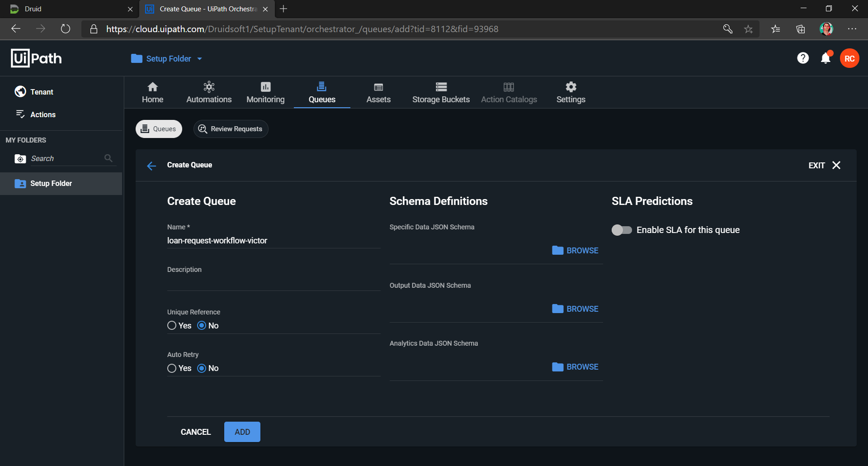Click the folder search magnifier icon
868x466 pixels.
[108, 158]
